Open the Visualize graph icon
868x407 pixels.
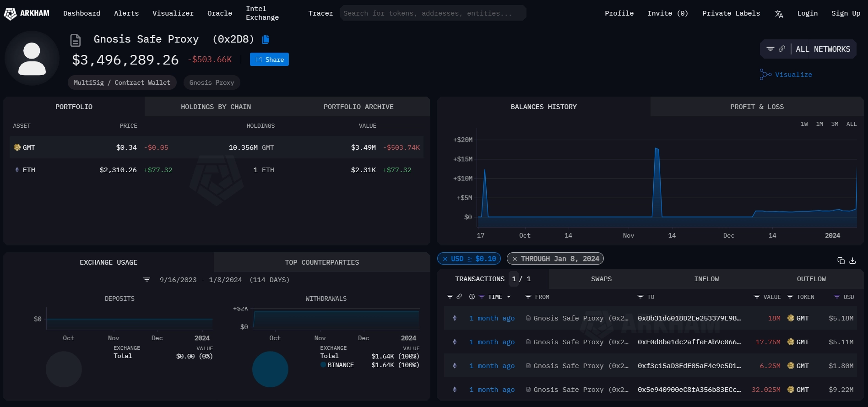coord(765,74)
